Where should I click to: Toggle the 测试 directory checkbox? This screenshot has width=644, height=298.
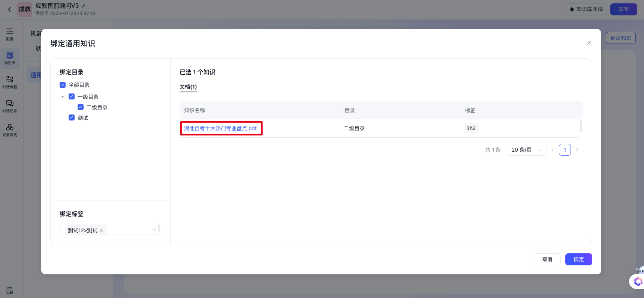point(72,118)
